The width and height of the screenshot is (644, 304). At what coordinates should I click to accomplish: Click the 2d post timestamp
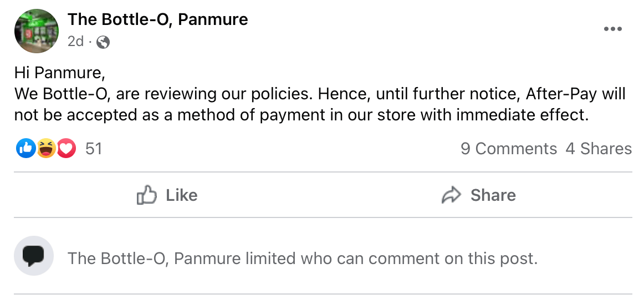[x=75, y=42]
